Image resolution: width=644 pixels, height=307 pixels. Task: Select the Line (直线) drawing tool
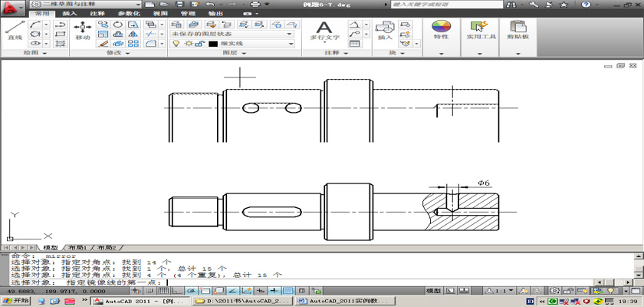click(x=15, y=29)
